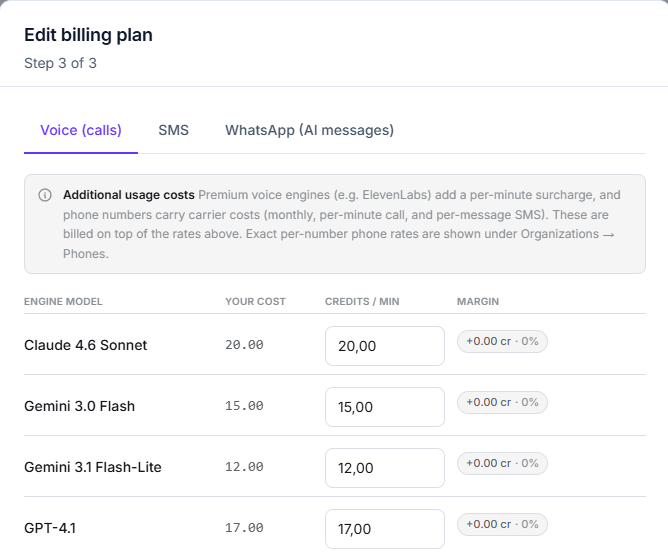
Task: Click the 17.00 cost value
Action: (244, 528)
